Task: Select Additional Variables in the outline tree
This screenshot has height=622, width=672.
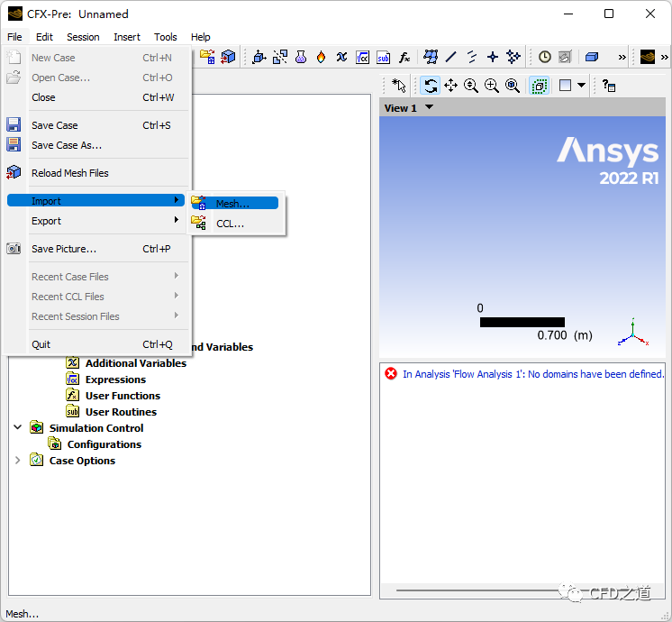Action: pos(136,363)
